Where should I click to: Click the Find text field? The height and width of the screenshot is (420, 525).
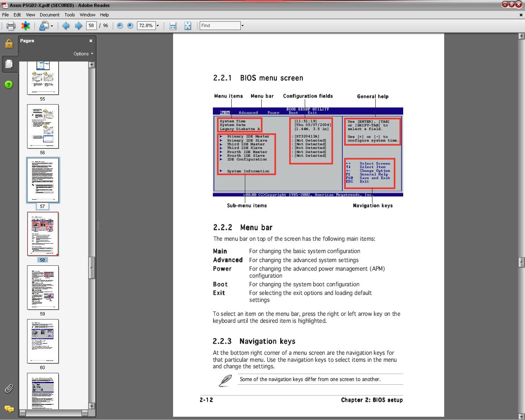coord(220,25)
